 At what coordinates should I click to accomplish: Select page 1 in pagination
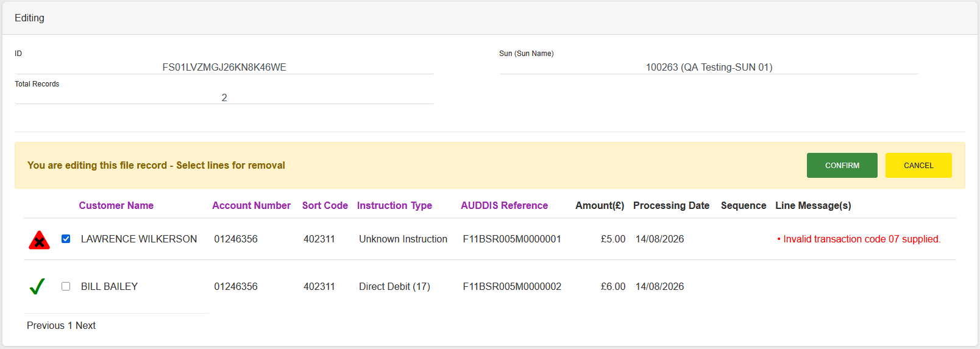pyautogui.click(x=70, y=326)
